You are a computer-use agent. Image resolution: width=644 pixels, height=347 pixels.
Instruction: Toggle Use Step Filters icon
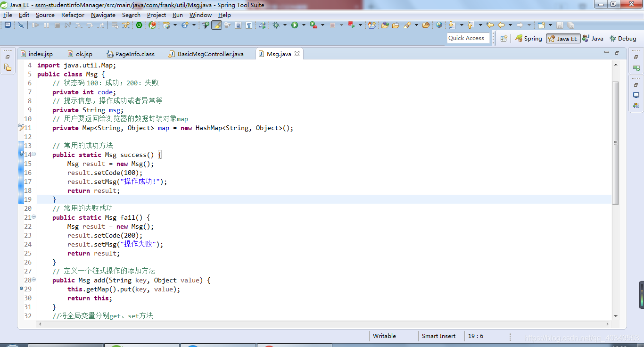126,25
